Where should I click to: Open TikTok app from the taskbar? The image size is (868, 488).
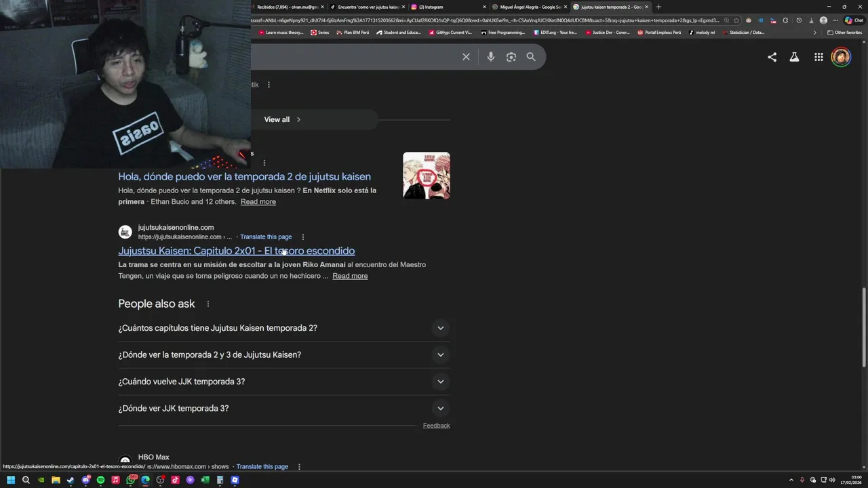pyautogui.click(x=175, y=480)
